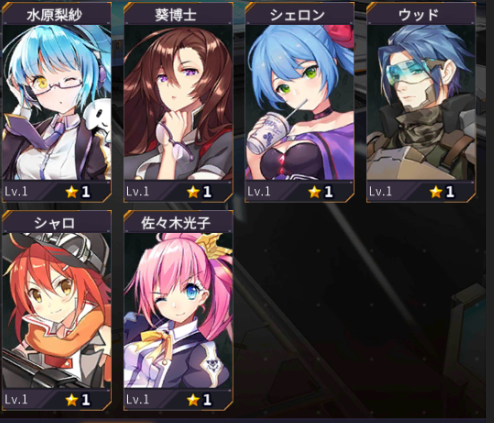Click the star icon on 佐々木光子's card
494x423 pixels.
coord(193,400)
